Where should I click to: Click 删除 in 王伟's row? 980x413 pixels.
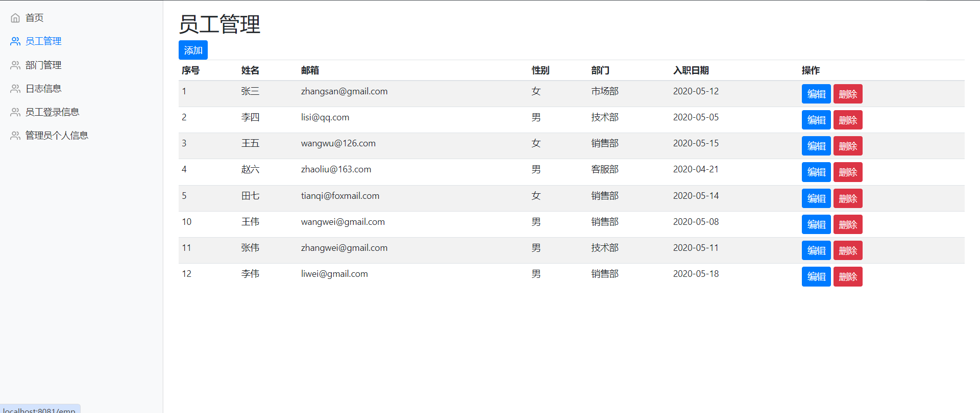click(x=848, y=224)
